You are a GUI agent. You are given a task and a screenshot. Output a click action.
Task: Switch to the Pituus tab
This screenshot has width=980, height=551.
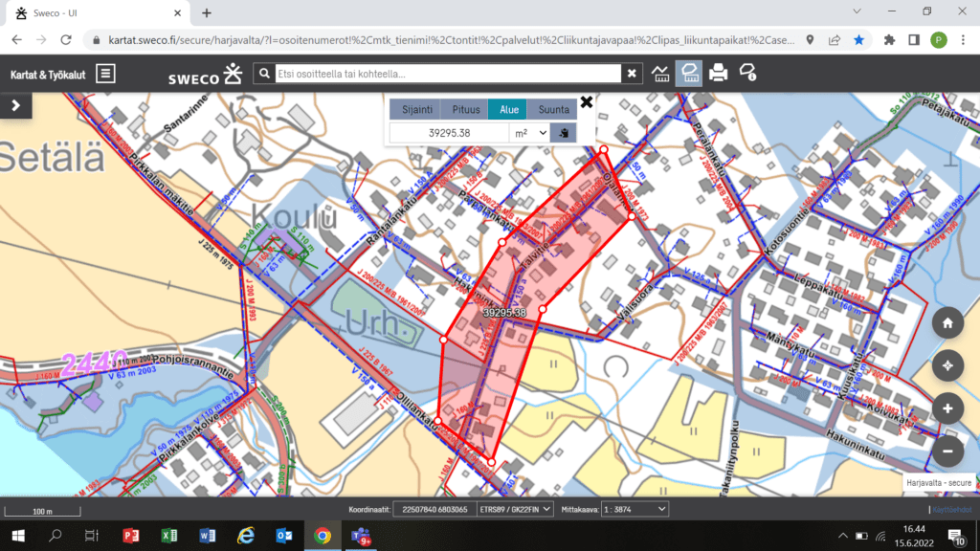[x=466, y=109]
